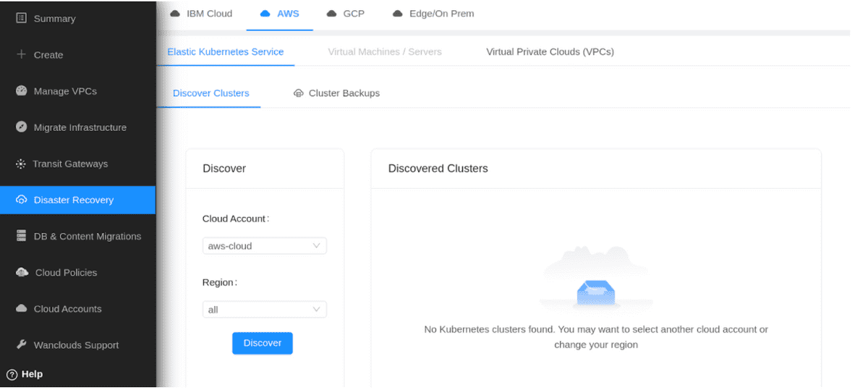The width and height of the screenshot is (868, 390).
Task: Click the Cloud Accounts icon
Action: pyautogui.click(x=21, y=308)
